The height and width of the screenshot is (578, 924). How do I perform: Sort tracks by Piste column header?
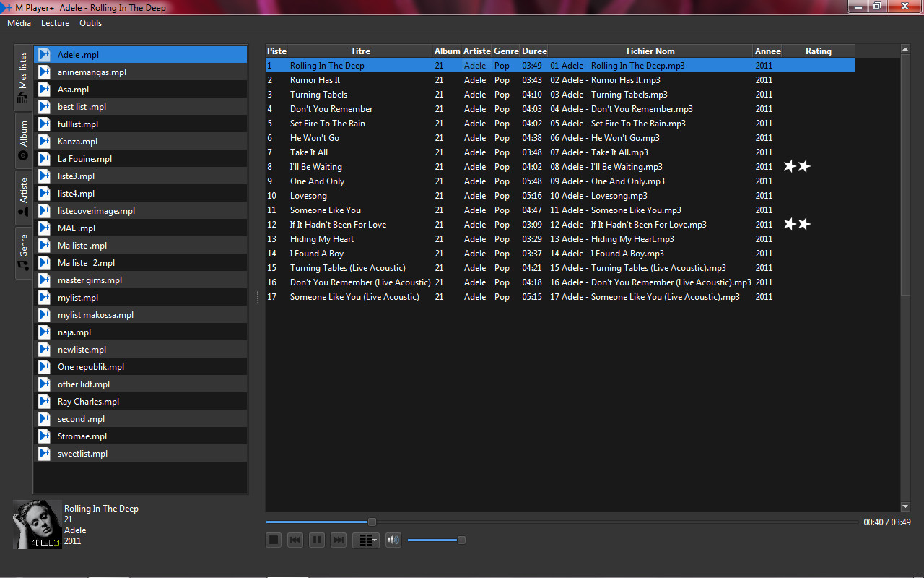(276, 51)
